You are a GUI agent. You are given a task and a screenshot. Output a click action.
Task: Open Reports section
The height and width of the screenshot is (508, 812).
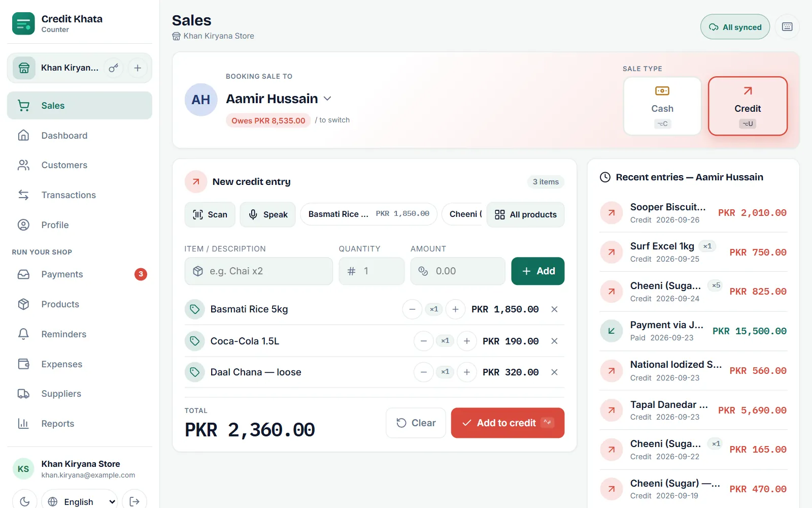(x=80, y=424)
